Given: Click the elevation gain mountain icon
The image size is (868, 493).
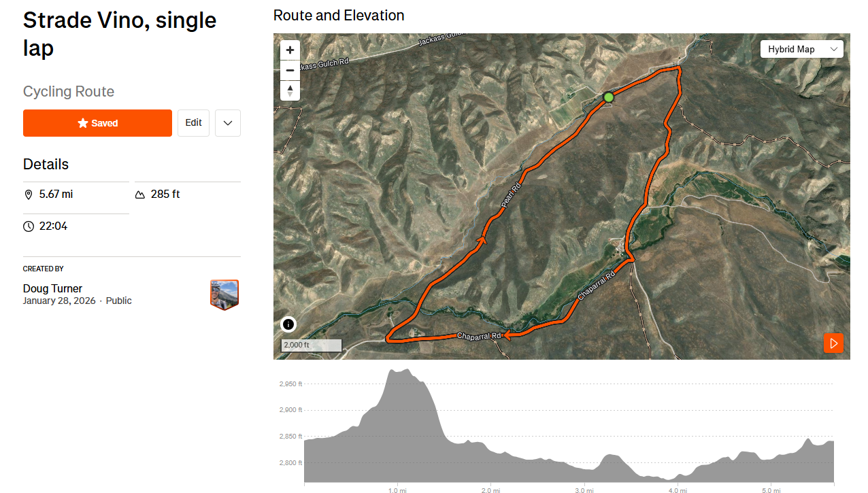Looking at the screenshot, I should click(x=140, y=194).
